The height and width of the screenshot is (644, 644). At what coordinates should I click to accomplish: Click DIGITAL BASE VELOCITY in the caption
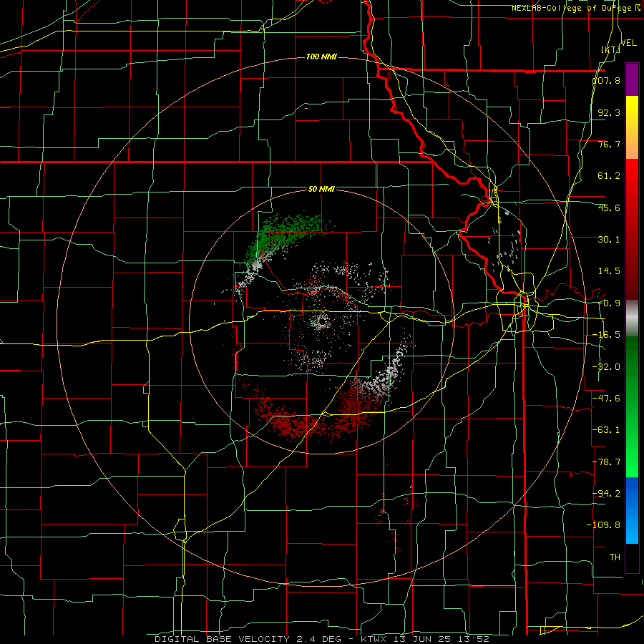point(222,639)
